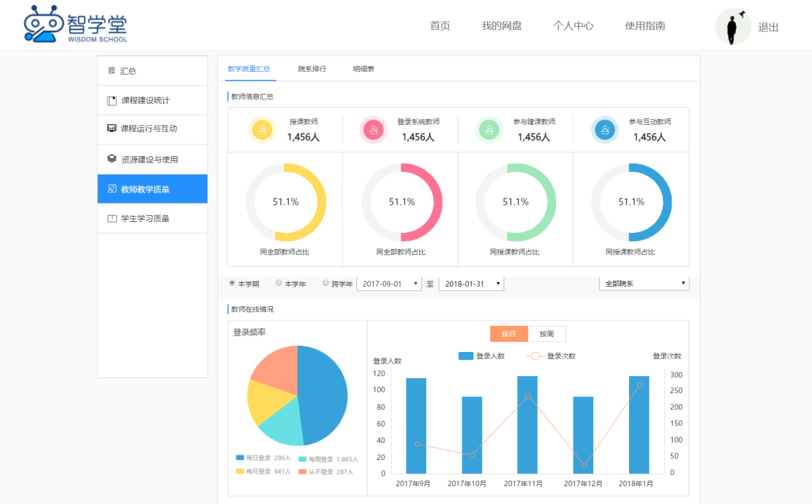Switch to the 院系排行 tab
Screen dimensions: 812x504
tap(312, 69)
